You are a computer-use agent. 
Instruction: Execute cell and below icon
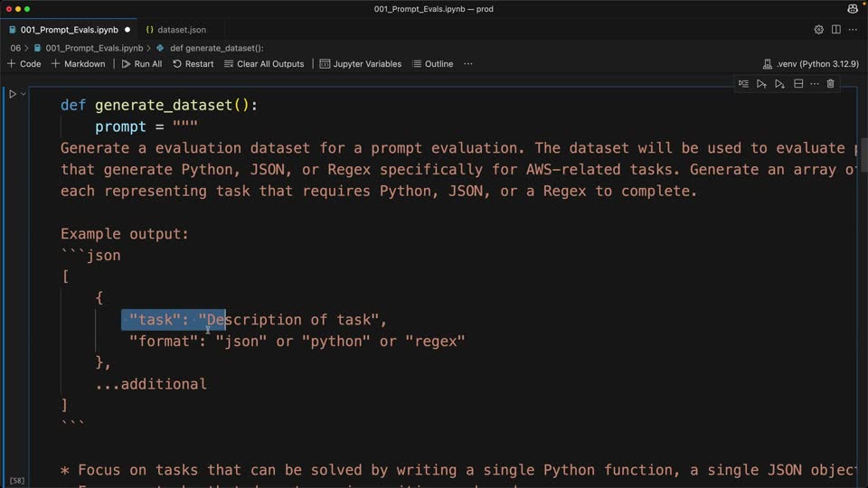pyautogui.click(x=780, y=84)
